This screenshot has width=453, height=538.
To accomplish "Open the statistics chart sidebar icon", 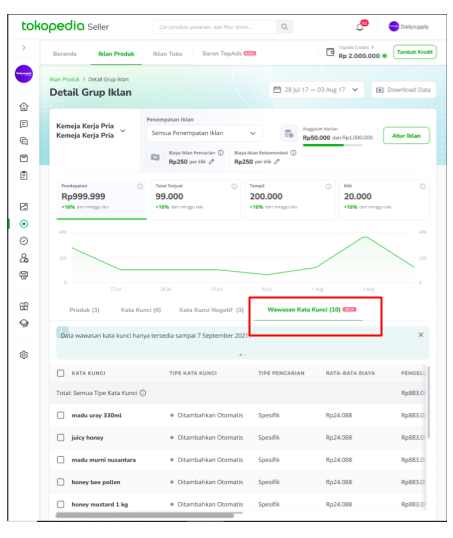I will click(x=24, y=207).
